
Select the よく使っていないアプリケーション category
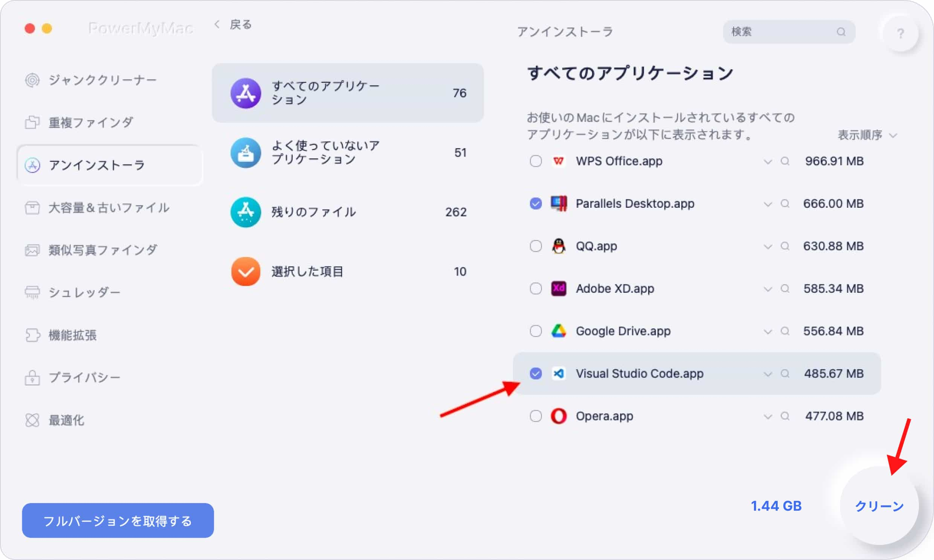[x=348, y=153]
